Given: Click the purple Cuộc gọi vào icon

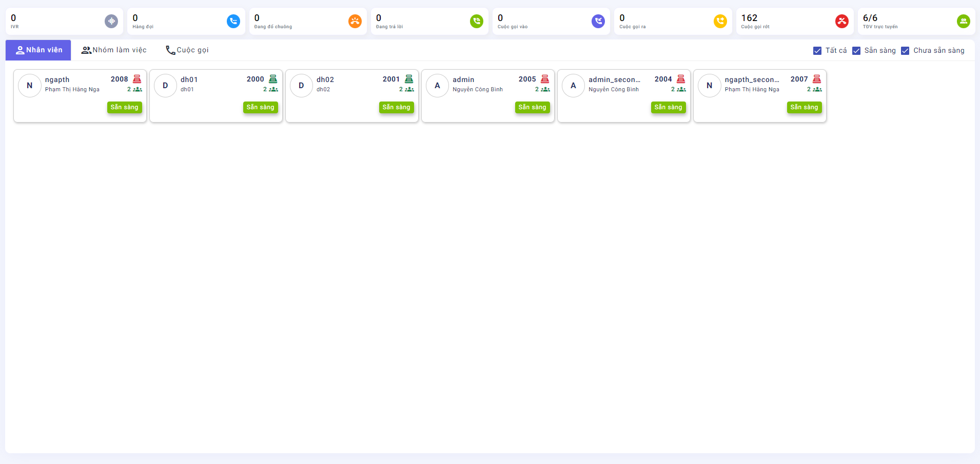Looking at the screenshot, I should [598, 21].
